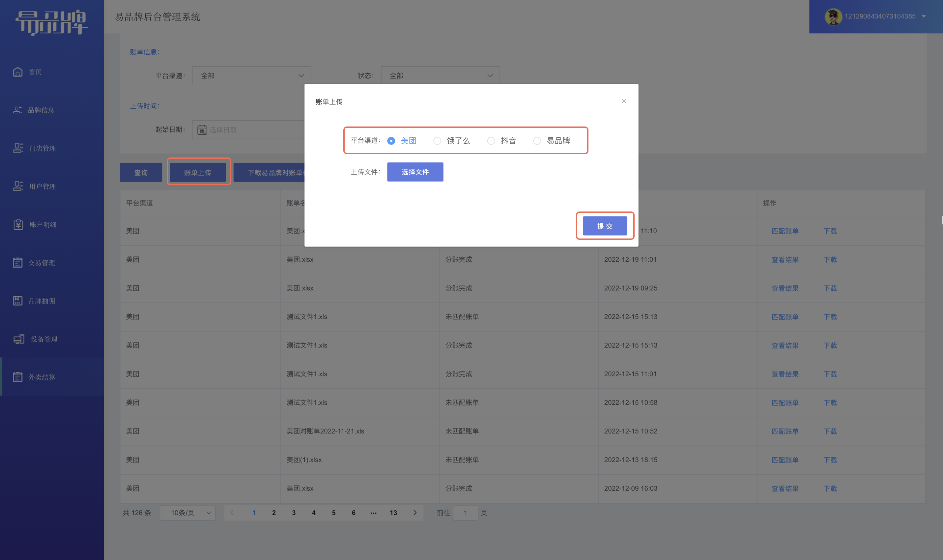Click the 前往 page number input

[466, 513]
